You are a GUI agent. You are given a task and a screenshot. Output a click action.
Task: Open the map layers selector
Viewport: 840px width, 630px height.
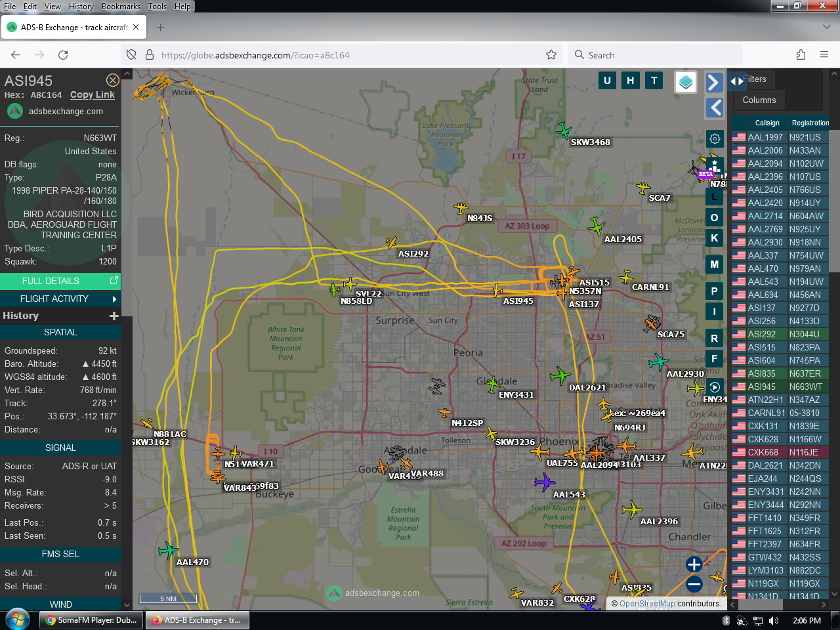point(686,82)
